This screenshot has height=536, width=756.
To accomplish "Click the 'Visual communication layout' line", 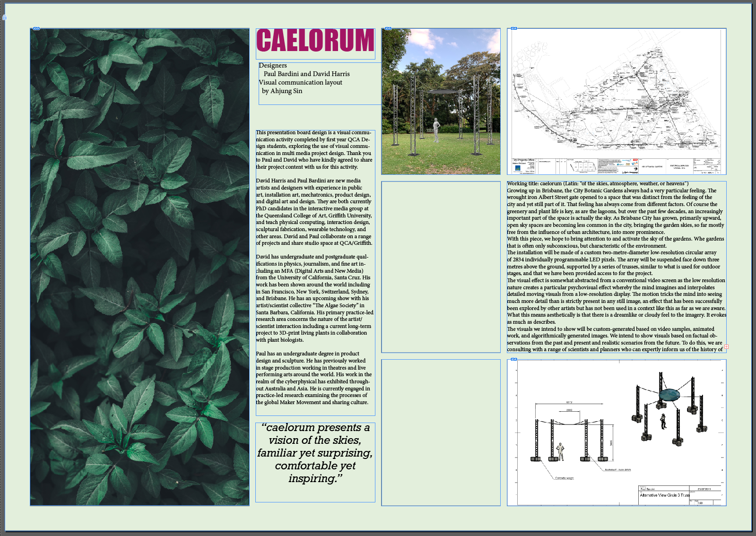I will pos(300,83).
